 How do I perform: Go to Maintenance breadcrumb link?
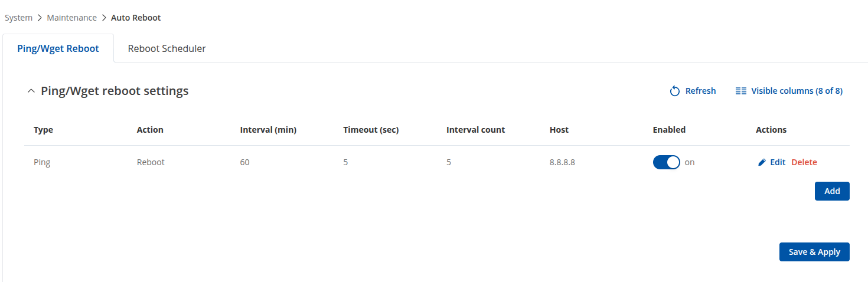click(72, 18)
